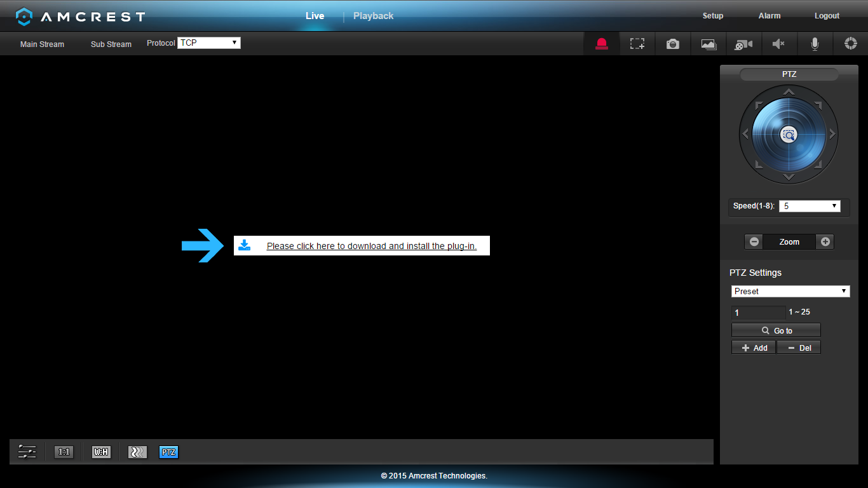Switch to the Playback tab
Screen dimensions: 868x488
coord(373,16)
